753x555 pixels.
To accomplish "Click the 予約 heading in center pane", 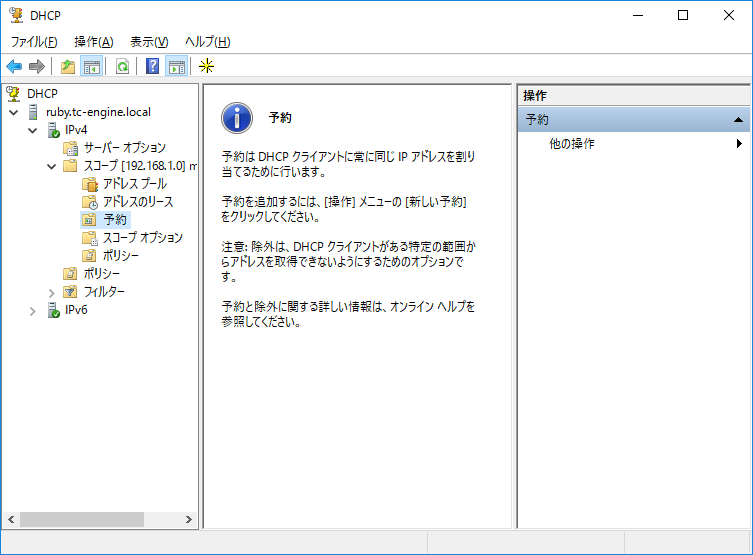I will coord(280,118).
